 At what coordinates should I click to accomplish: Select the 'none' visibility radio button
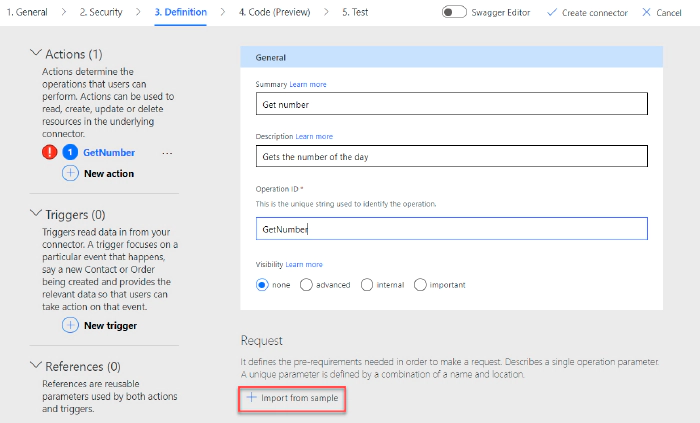pos(262,285)
